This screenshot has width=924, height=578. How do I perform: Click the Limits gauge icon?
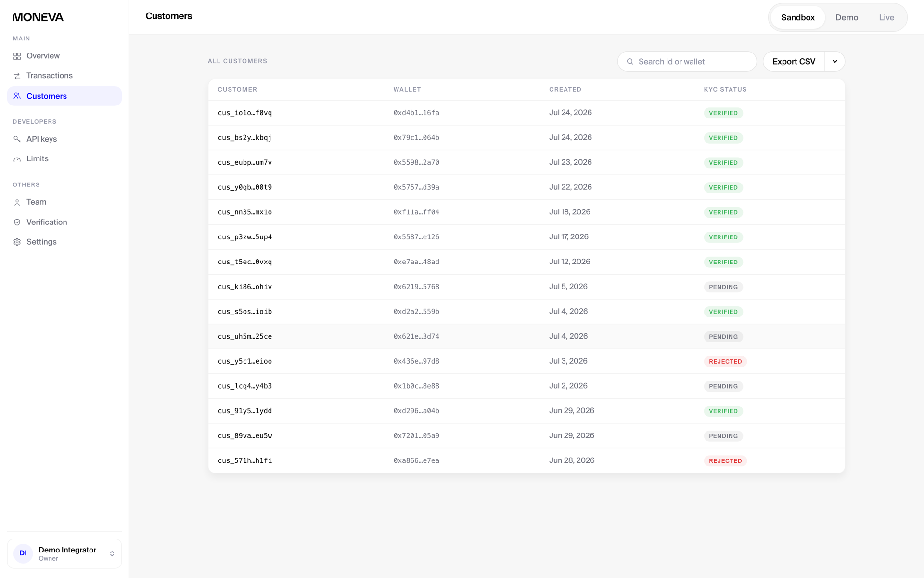[x=17, y=159]
